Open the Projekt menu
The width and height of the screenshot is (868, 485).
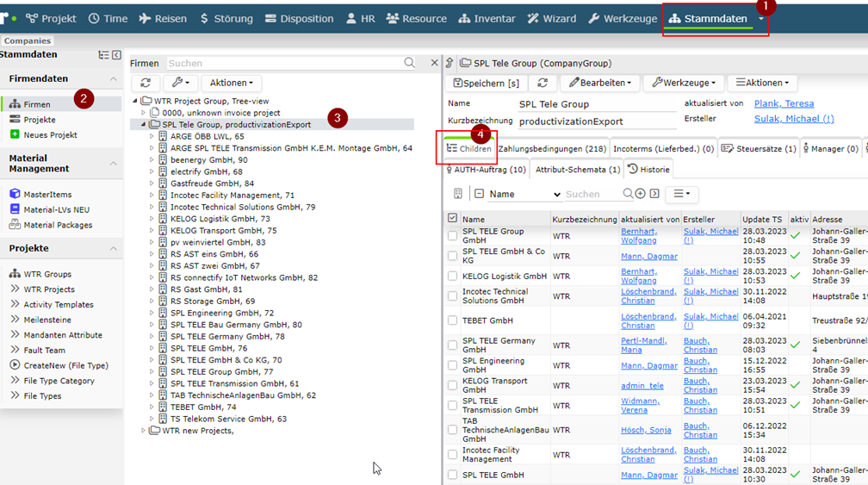click(x=51, y=18)
